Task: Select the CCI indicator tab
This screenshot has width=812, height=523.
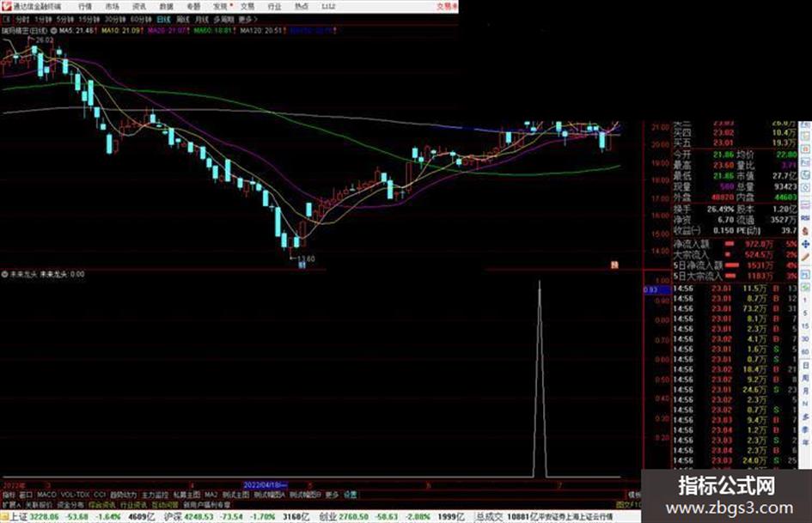Action: coord(100,495)
